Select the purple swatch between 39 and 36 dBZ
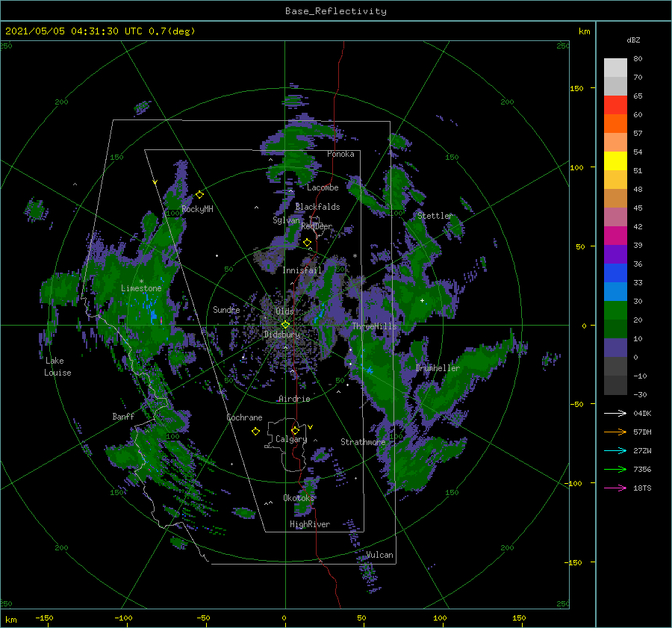672x628 pixels. [x=615, y=254]
